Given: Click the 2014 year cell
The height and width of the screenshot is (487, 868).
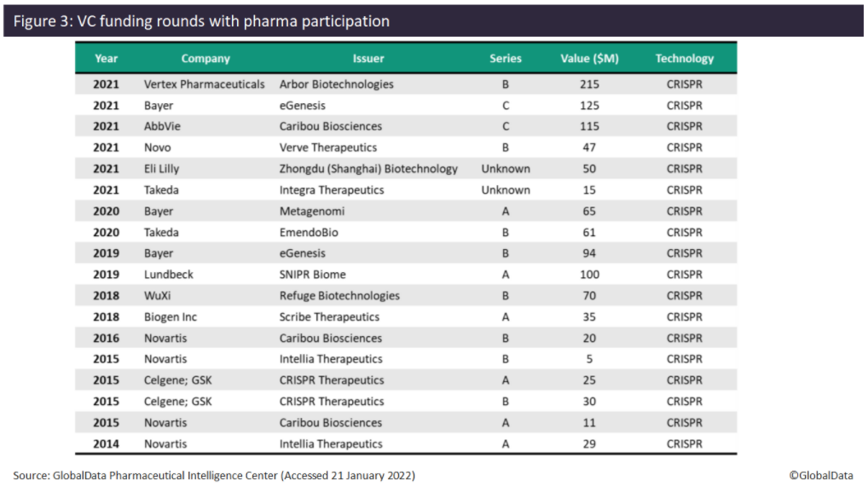Looking at the screenshot, I should click(x=107, y=444).
